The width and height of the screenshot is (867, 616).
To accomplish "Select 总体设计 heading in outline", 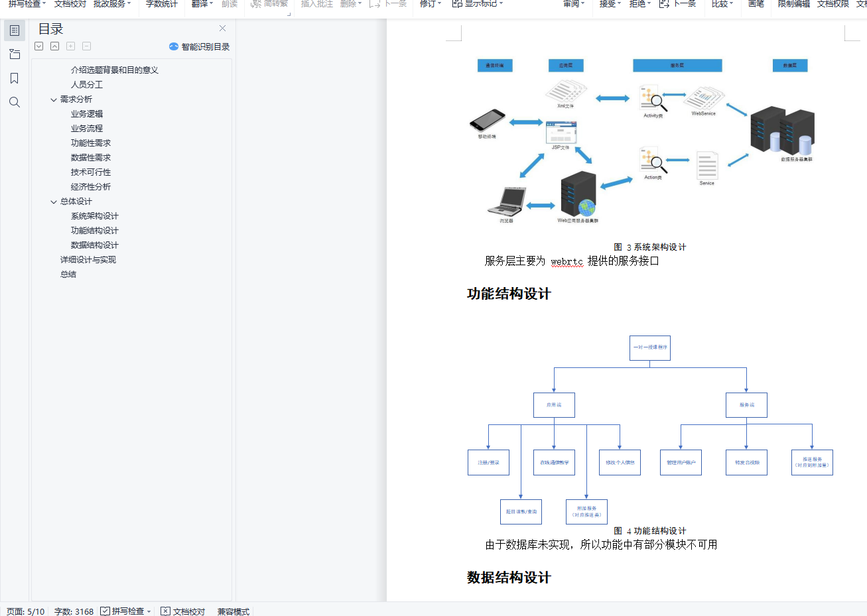I will 76,201.
